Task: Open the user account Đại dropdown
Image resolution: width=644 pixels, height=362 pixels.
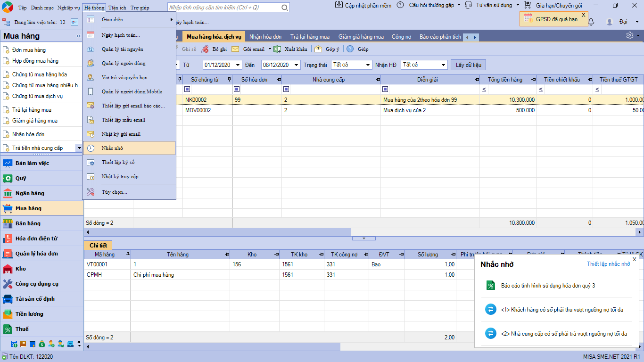Action: 637,22
